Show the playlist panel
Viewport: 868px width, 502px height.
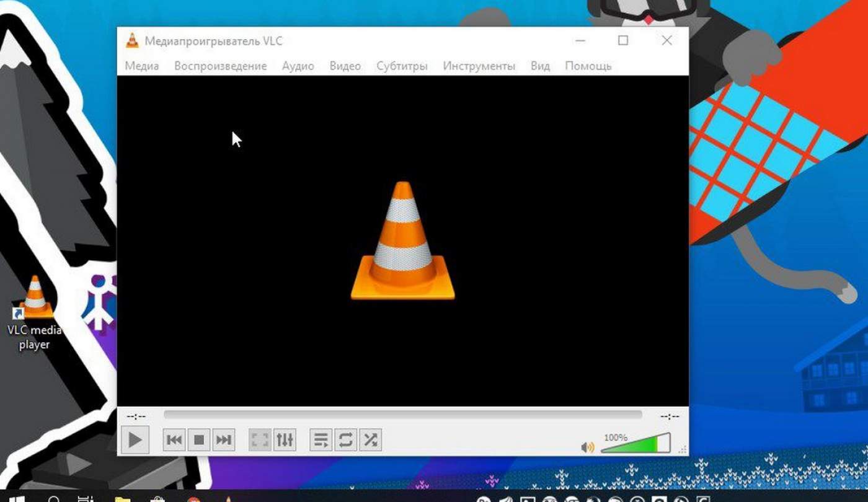(x=321, y=440)
